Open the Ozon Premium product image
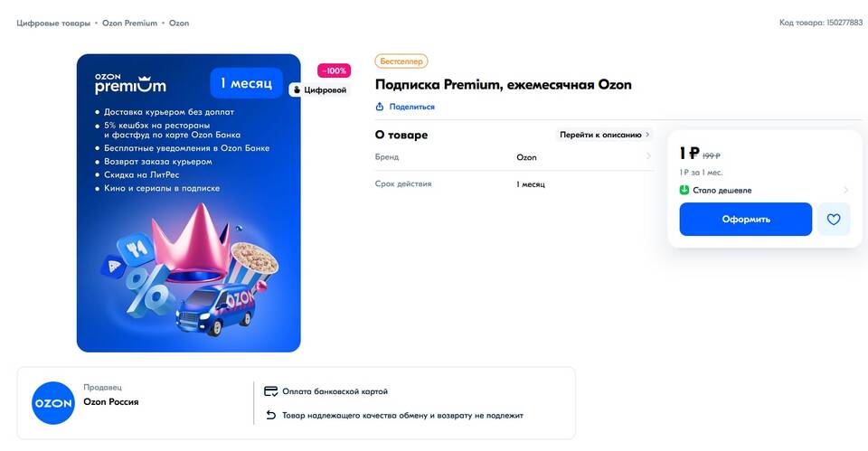The width and height of the screenshot is (868, 451). [x=188, y=203]
